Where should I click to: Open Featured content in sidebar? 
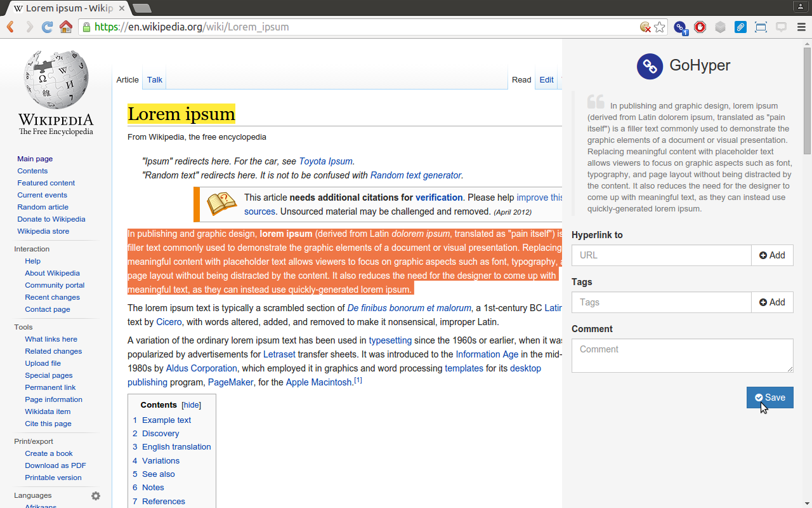click(46, 183)
